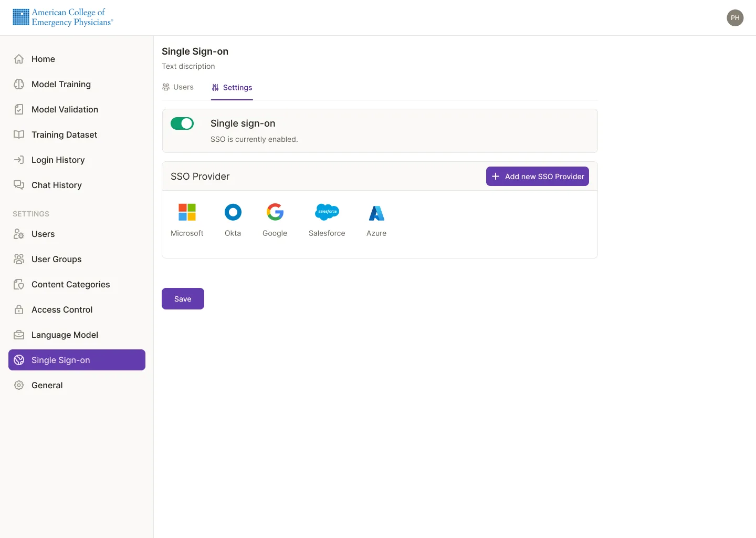Viewport: 756px width, 538px height.
Task: Select the Salesforce provider logo
Action: coord(327,212)
